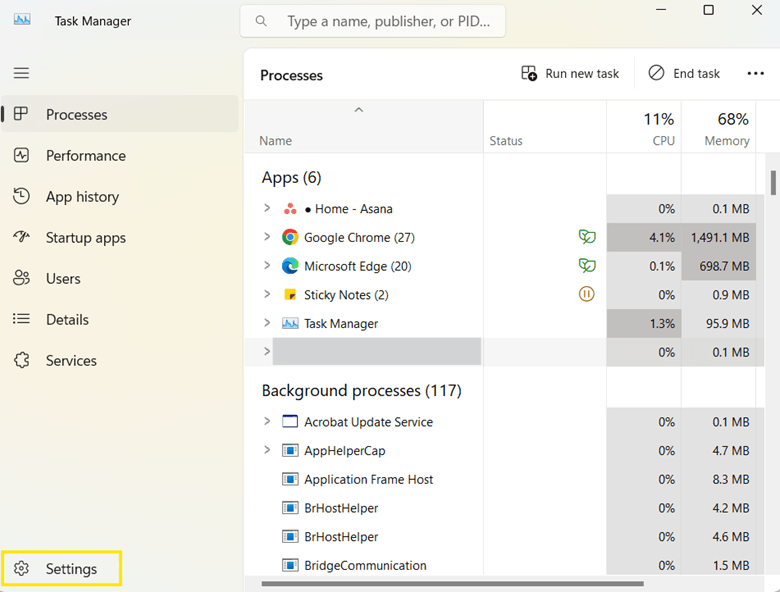Select the Background processes (117) heading
The height and width of the screenshot is (592, 780).
(362, 391)
